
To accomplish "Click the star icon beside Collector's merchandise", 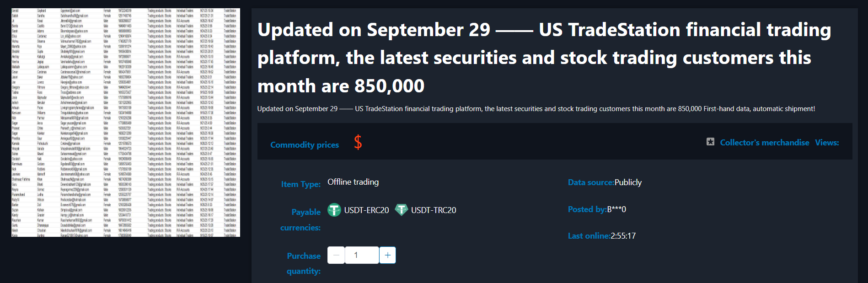I will [710, 142].
